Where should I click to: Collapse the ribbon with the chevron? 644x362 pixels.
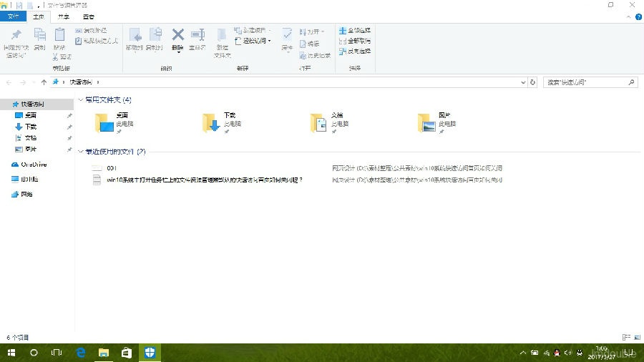point(628,17)
